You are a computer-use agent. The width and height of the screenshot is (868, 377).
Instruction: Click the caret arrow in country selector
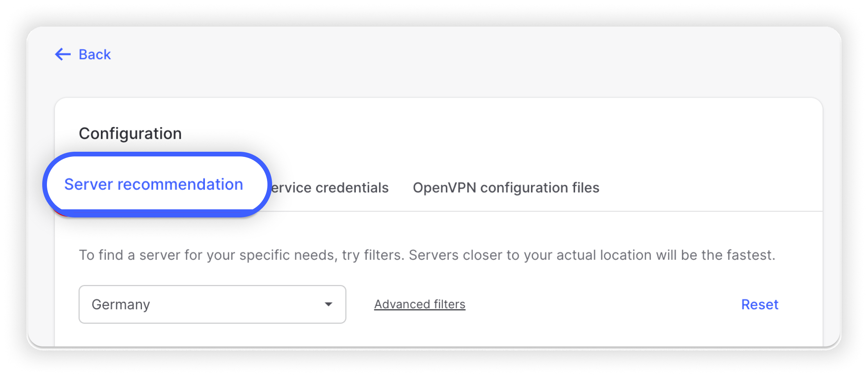tap(328, 304)
